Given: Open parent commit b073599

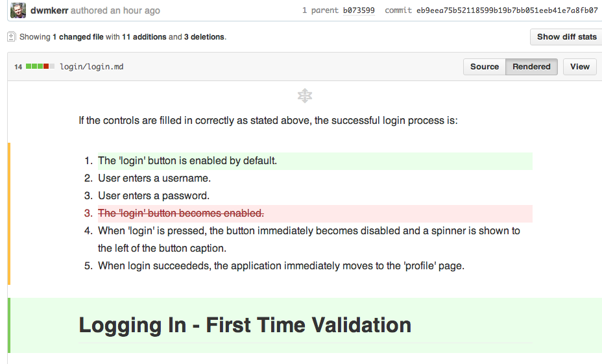Looking at the screenshot, I should pos(359,10).
